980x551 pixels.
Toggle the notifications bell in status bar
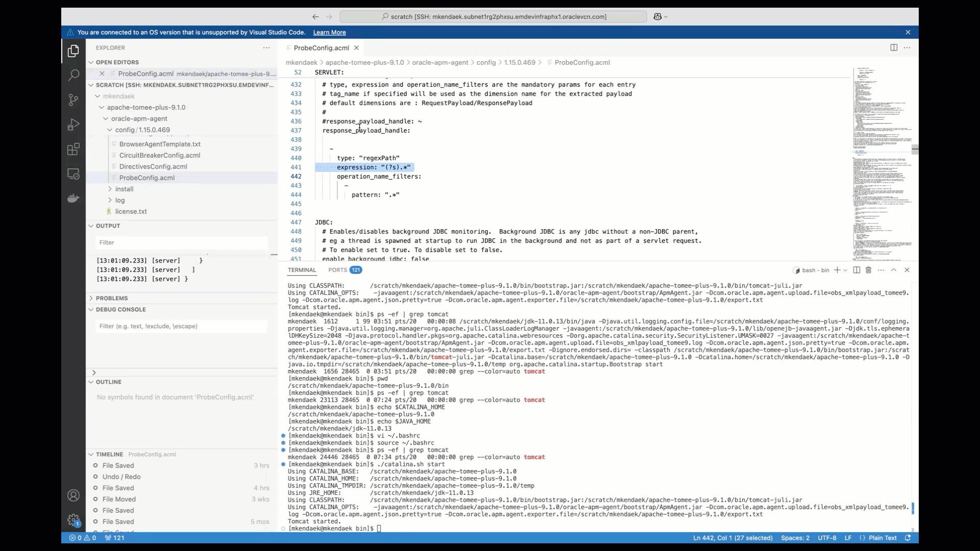tap(908, 538)
